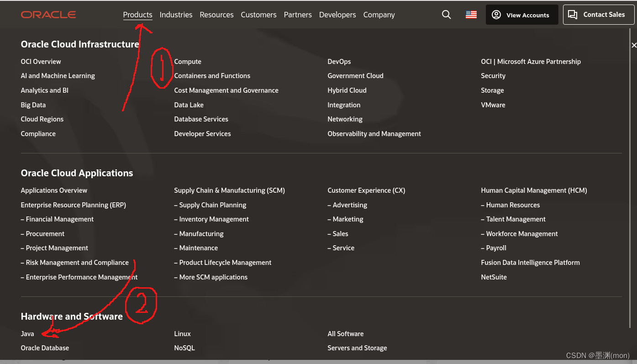Open Workforce Management
Screen dimensions: 637x364
(520, 234)
